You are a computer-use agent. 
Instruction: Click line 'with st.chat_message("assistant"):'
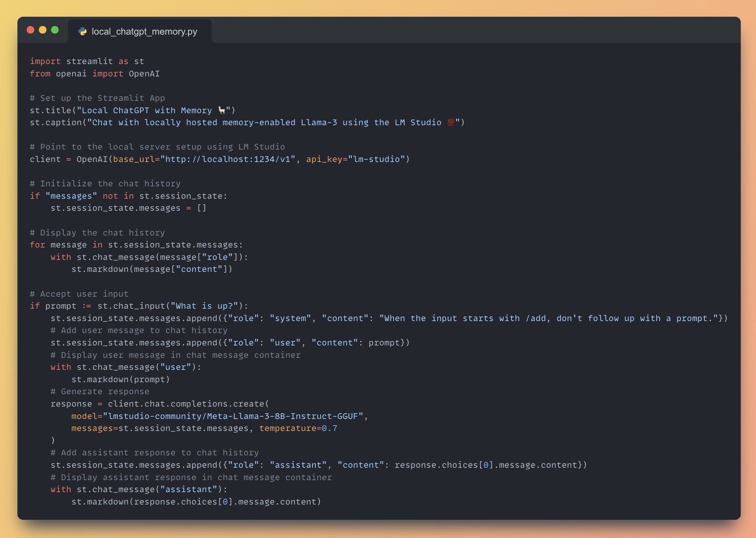pos(139,489)
